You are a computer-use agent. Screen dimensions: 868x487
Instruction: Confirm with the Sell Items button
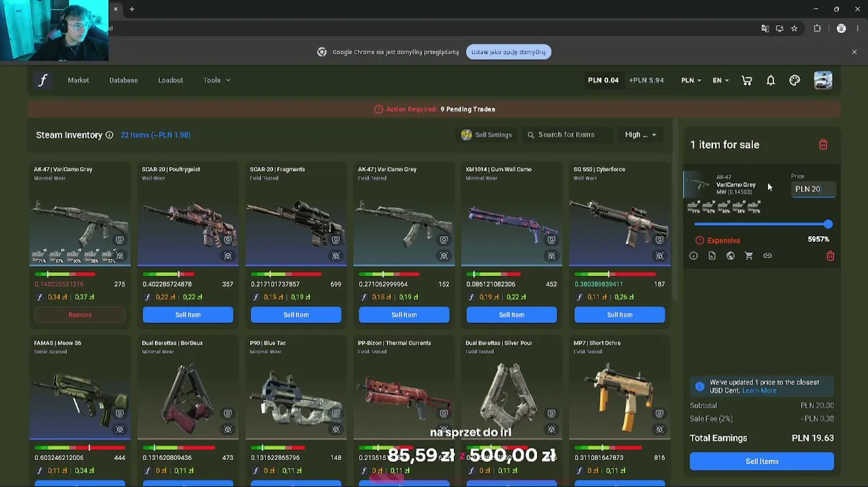762,461
